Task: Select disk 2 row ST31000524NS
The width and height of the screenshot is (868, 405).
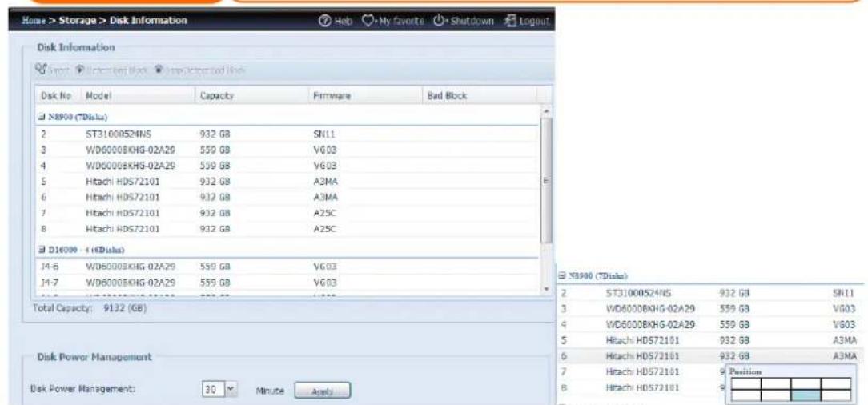Action: pyautogui.click(x=287, y=134)
